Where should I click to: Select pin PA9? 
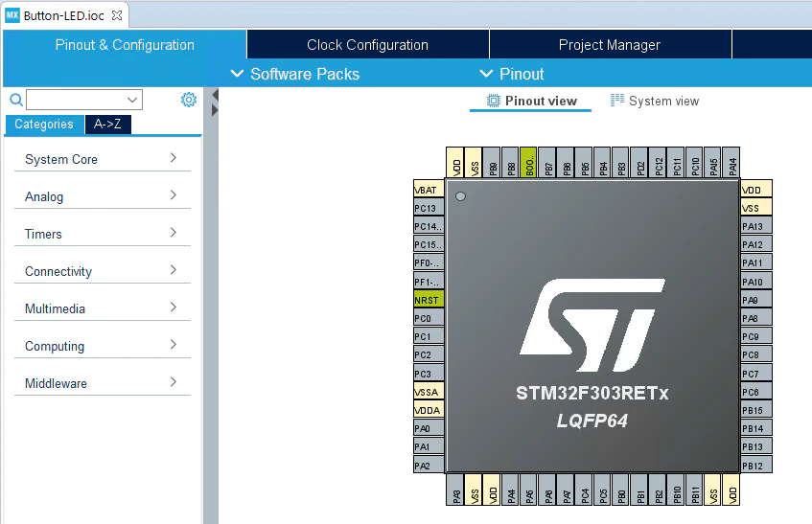(x=756, y=300)
